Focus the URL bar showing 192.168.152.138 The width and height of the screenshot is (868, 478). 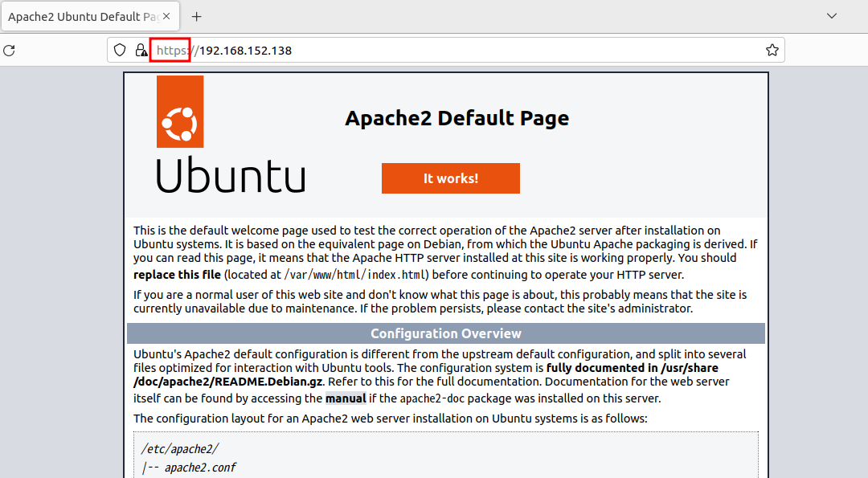(445, 51)
